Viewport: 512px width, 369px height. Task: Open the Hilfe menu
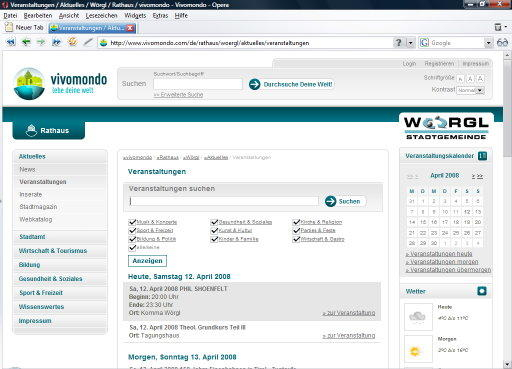pyautogui.click(x=181, y=16)
